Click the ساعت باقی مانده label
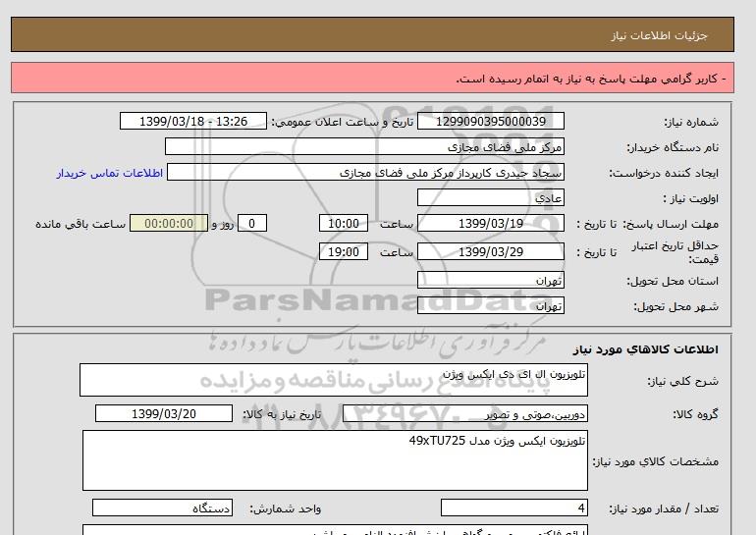 click(81, 224)
